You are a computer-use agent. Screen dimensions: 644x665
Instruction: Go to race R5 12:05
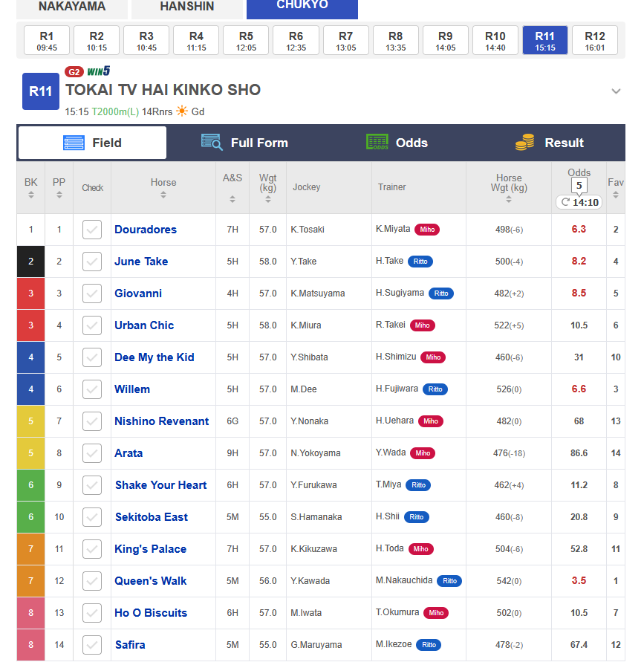(x=246, y=41)
